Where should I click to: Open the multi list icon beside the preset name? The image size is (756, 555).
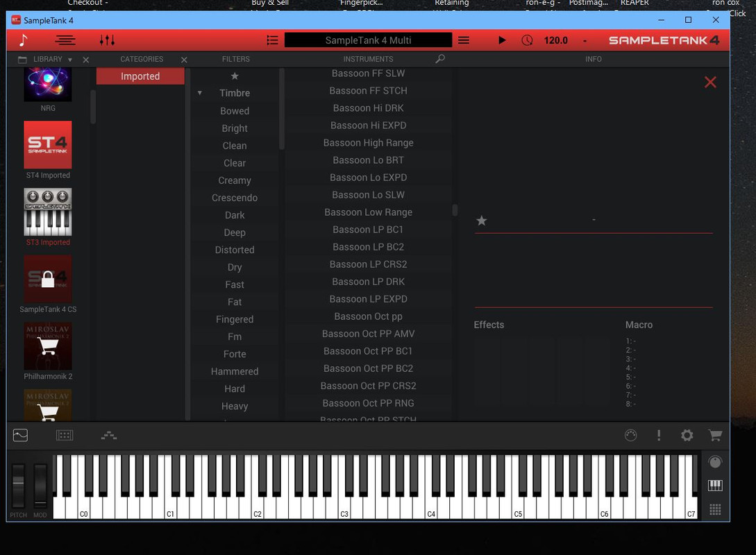(272, 40)
